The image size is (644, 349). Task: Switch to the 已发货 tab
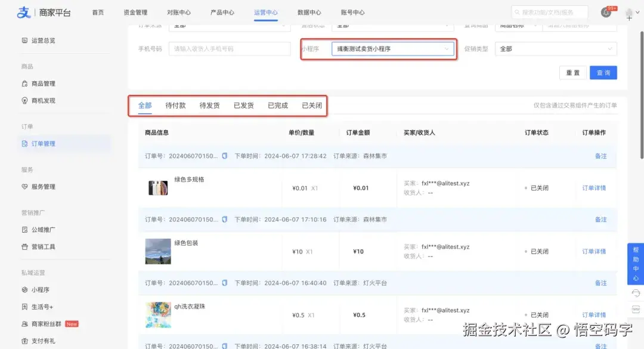[x=243, y=105]
